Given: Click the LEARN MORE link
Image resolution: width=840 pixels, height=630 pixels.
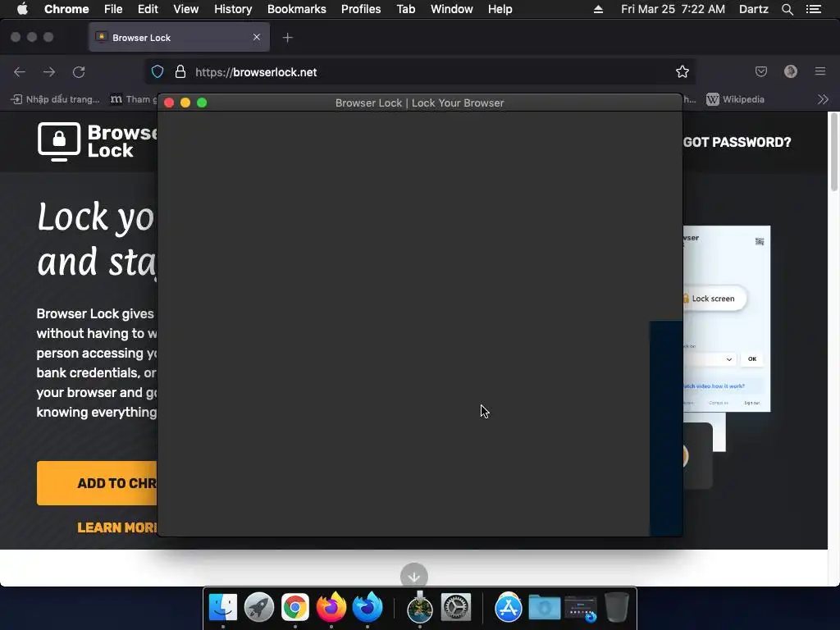Looking at the screenshot, I should pos(117,527).
